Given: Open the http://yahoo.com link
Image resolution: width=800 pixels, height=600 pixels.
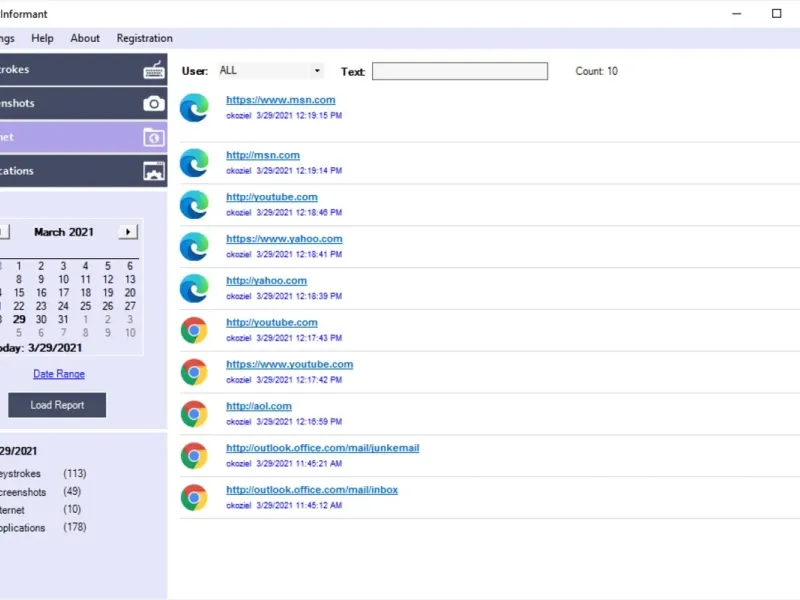Looking at the screenshot, I should (266, 281).
